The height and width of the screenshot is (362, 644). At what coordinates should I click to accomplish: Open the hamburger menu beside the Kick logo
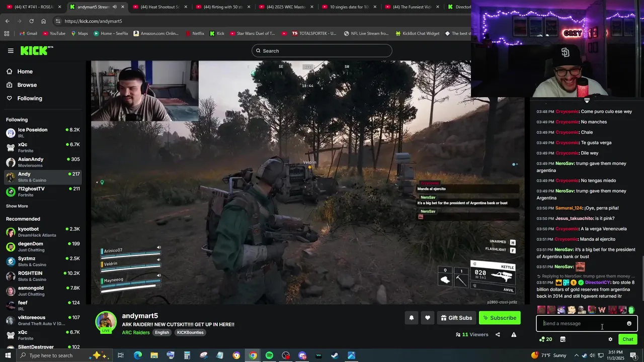point(11,50)
